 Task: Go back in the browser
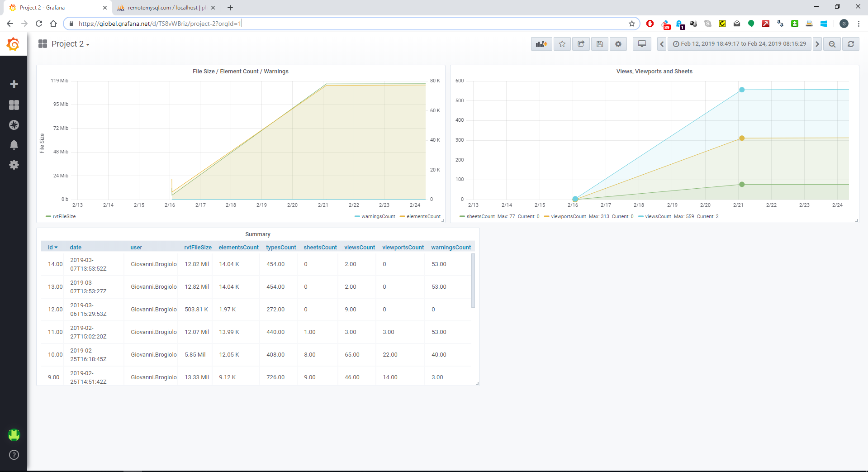[10, 24]
